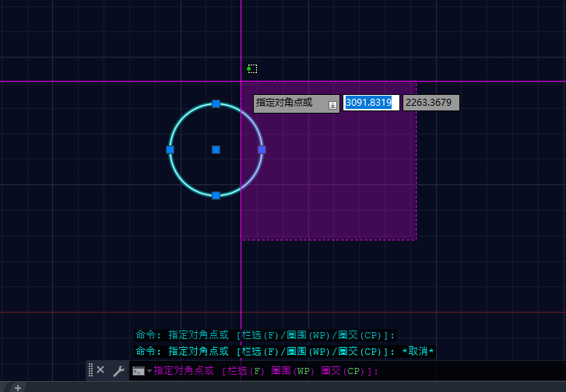Click the X coordinate field 3091.8319

tap(371, 103)
